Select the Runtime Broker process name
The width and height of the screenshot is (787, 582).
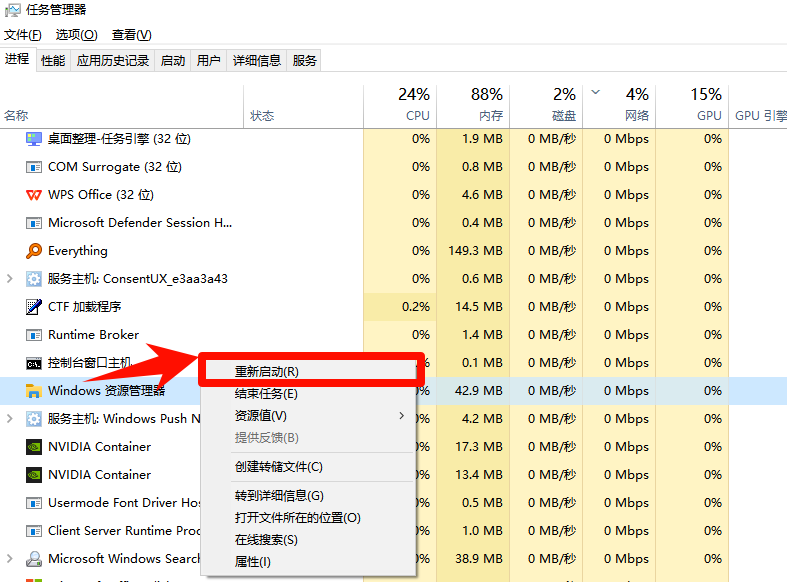(93, 335)
